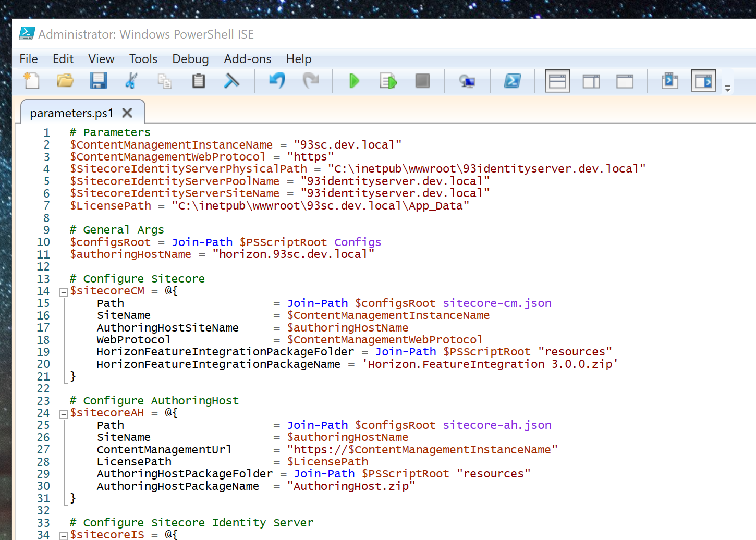The height and width of the screenshot is (540, 756).
Task: Save the script with the floppy icon
Action: [x=98, y=81]
